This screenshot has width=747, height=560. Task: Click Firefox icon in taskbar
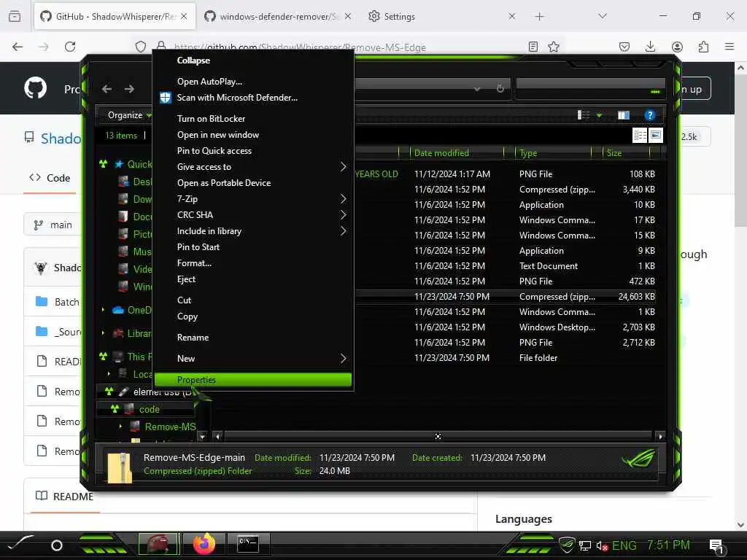[204, 544]
